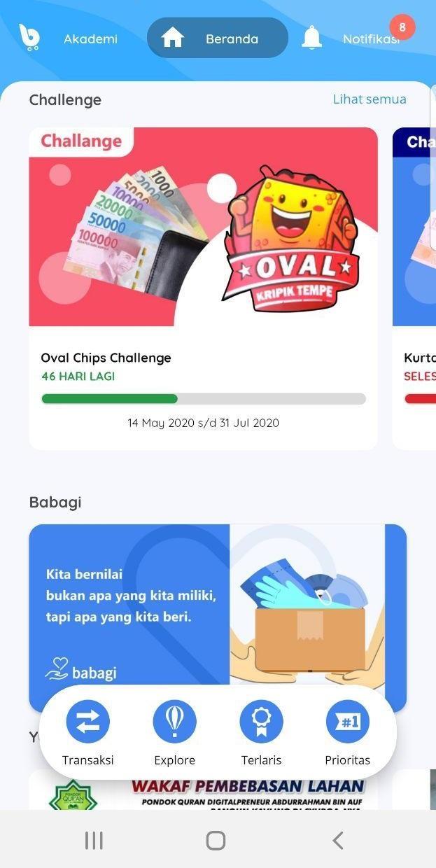This screenshot has width=436, height=868.
Task: Open the second challenge card at right
Action: [x=414, y=288]
